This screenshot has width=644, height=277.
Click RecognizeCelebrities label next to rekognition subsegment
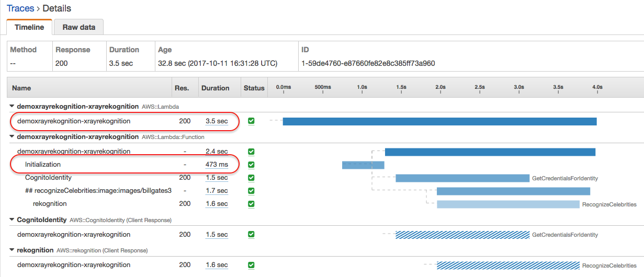tap(609, 204)
